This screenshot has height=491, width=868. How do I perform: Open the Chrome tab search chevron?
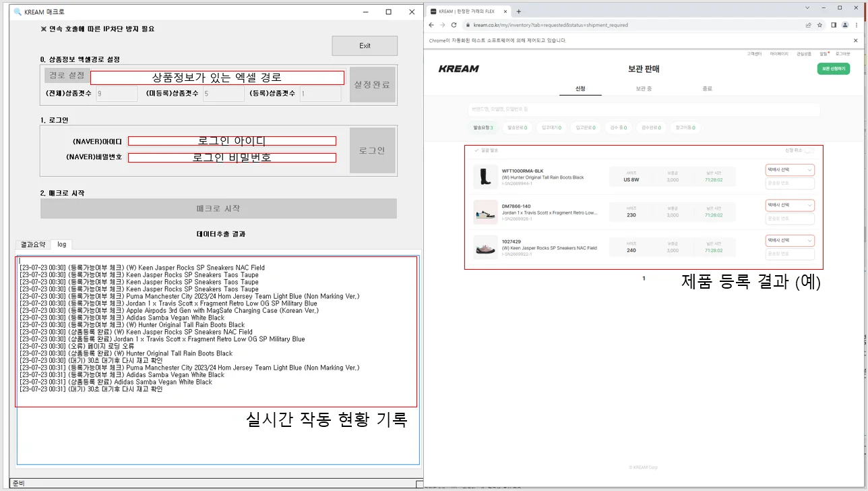(808, 8)
